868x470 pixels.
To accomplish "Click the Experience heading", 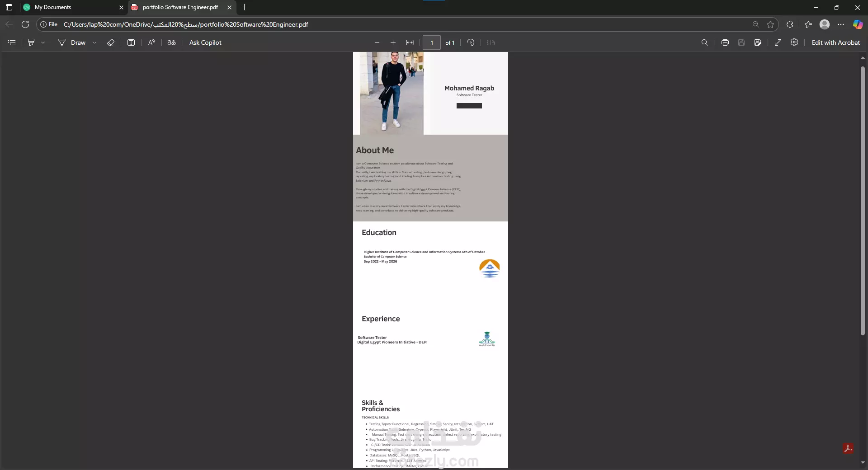I will point(381,319).
